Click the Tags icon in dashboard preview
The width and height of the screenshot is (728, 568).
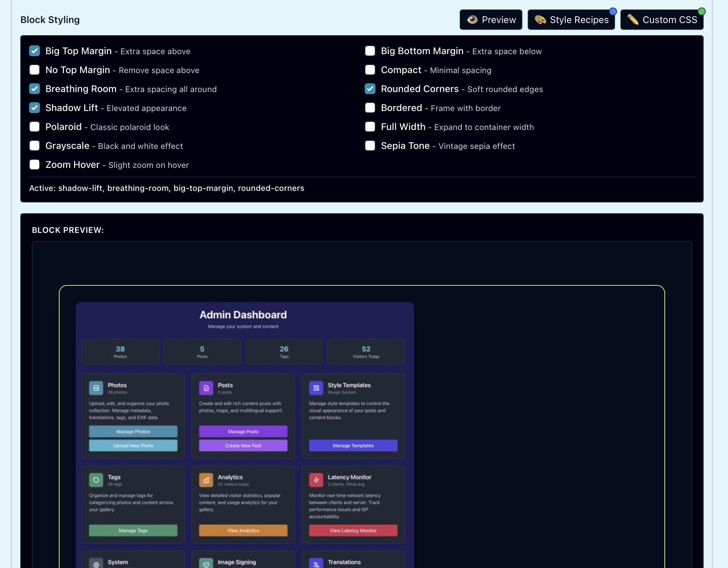coord(96,480)
